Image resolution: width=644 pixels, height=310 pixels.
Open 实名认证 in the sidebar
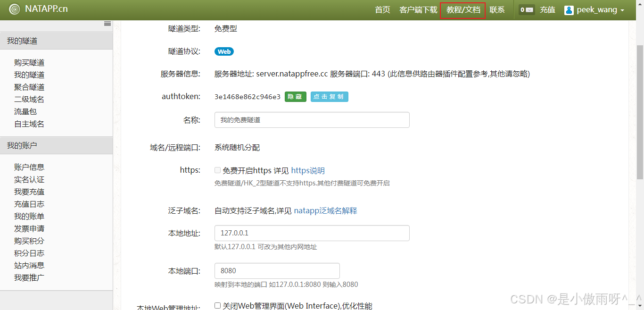click(x=29, y=180)
